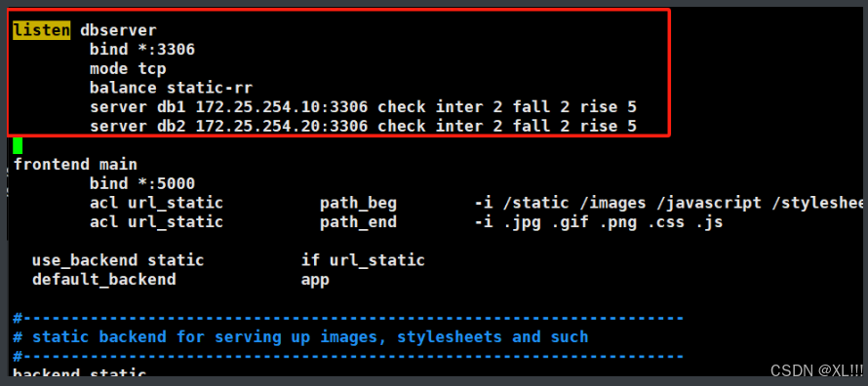Click 'balance static-rr' setting

pos(171,88)
